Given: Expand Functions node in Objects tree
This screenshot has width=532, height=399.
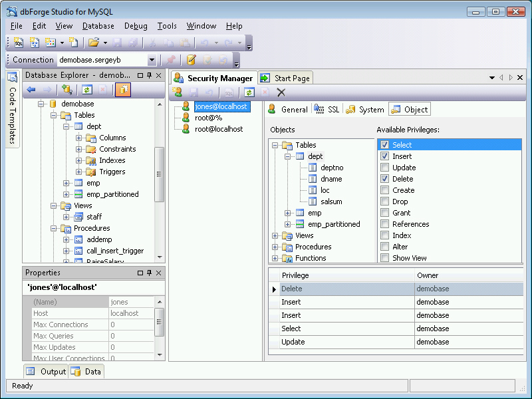Looking at the screenshot, I should point(275,258).
